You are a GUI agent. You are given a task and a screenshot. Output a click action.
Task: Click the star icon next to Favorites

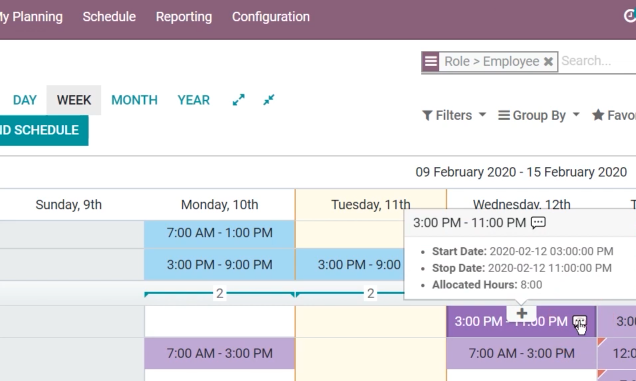[x=598, y=115]
